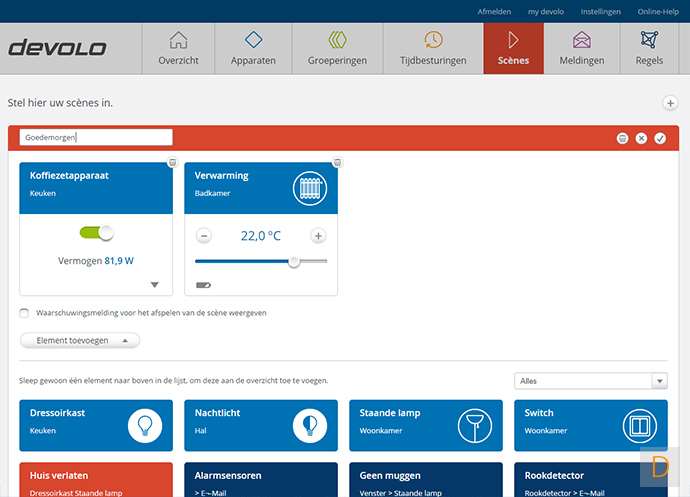690x497 pixels.
Task: Remove Verwarming tile from scene
Action: coord(337,162)
